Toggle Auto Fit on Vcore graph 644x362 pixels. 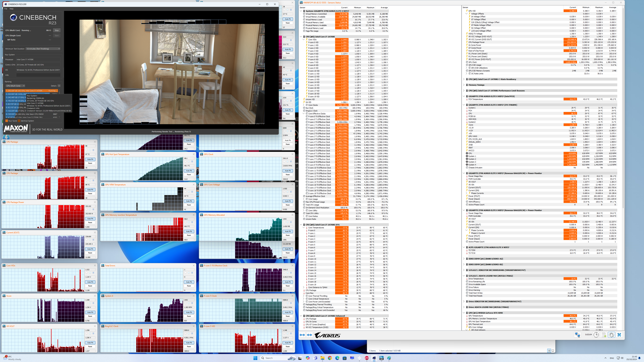pyautogui.click(x=90, y=312)
